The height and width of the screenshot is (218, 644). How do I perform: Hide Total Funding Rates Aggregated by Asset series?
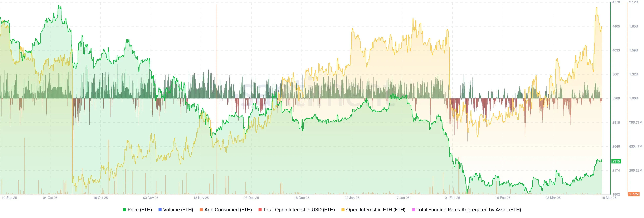[x=469, y=210]
